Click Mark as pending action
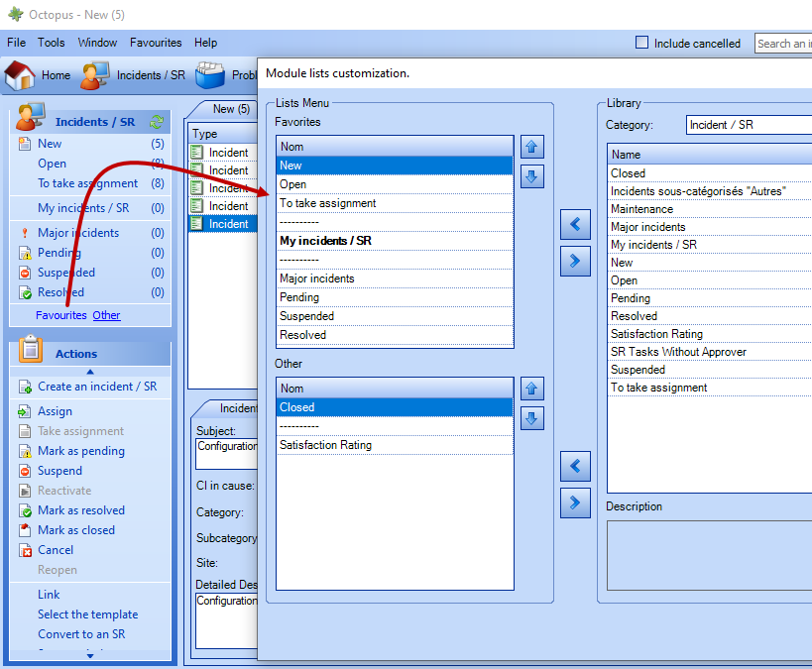This screenshot has width=812, height=669. [x=80, y=451]
